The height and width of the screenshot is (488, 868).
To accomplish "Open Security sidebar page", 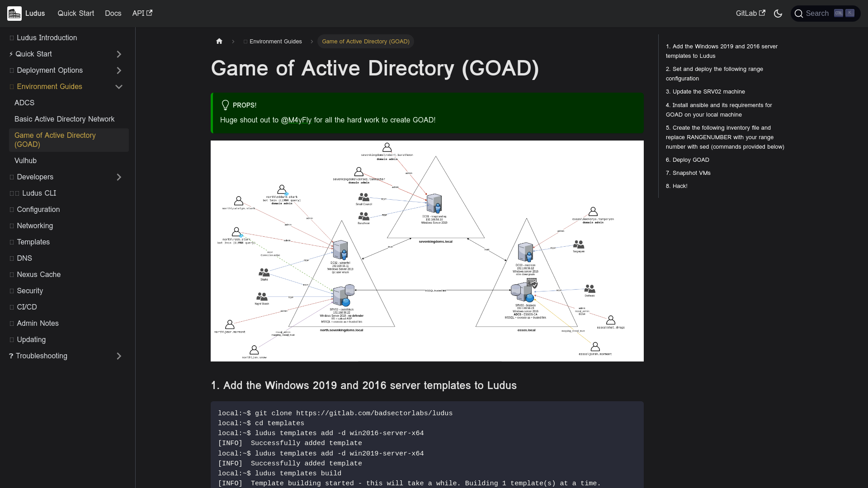I will click(69, 291).
